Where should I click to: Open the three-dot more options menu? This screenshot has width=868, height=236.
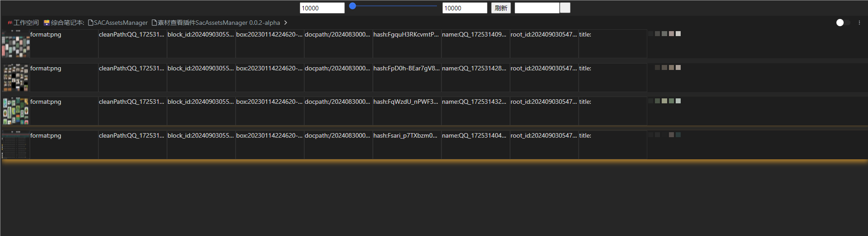pyautogui.click(x=859, y=23)
